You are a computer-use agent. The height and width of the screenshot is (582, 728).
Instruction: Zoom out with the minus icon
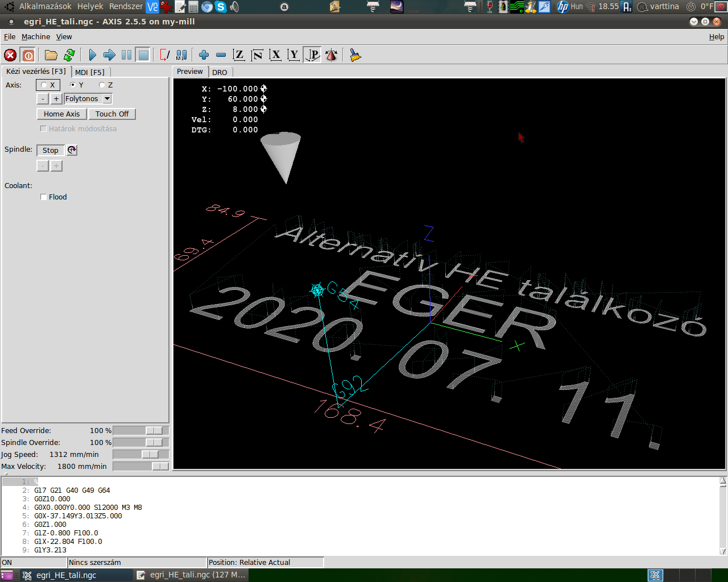pyautogui.click(x=221, y=55)
